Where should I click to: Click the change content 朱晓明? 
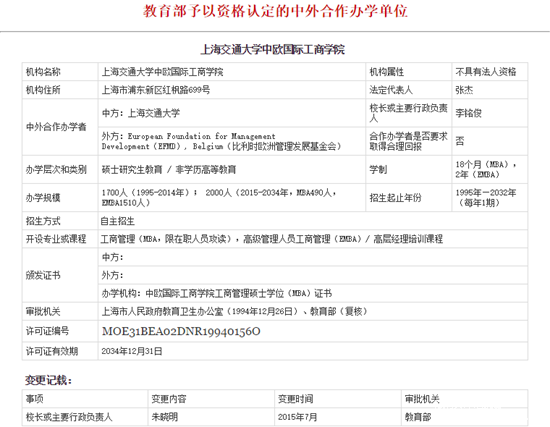coord(165,417)
